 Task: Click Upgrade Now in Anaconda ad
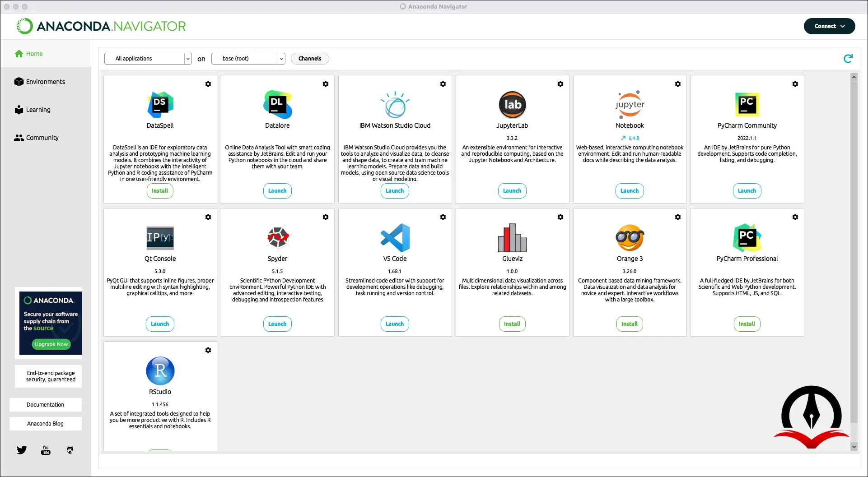(x=51, y=344)
